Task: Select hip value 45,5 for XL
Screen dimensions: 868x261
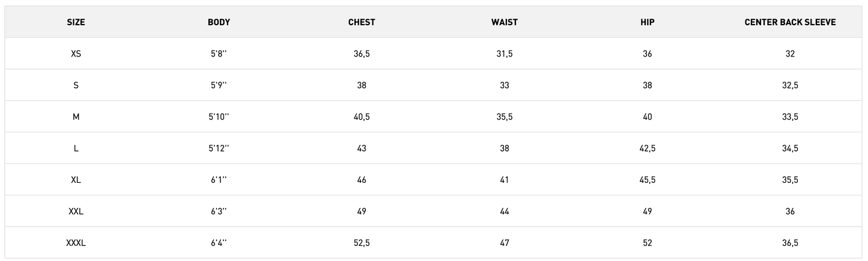Action: (647, 180)
